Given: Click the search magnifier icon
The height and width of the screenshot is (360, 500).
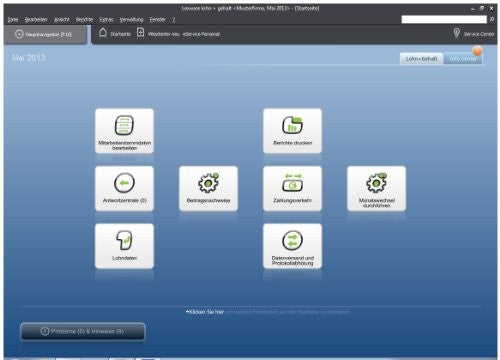Looking at the screenshot, I should point(492,20).
